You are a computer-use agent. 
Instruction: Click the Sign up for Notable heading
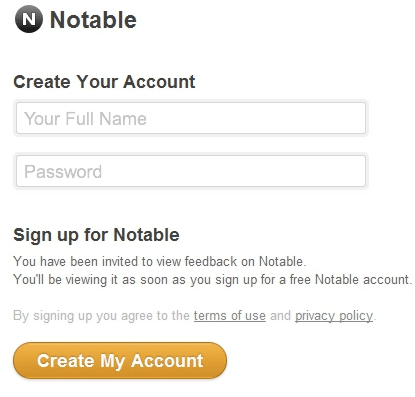tap(96, 235)
